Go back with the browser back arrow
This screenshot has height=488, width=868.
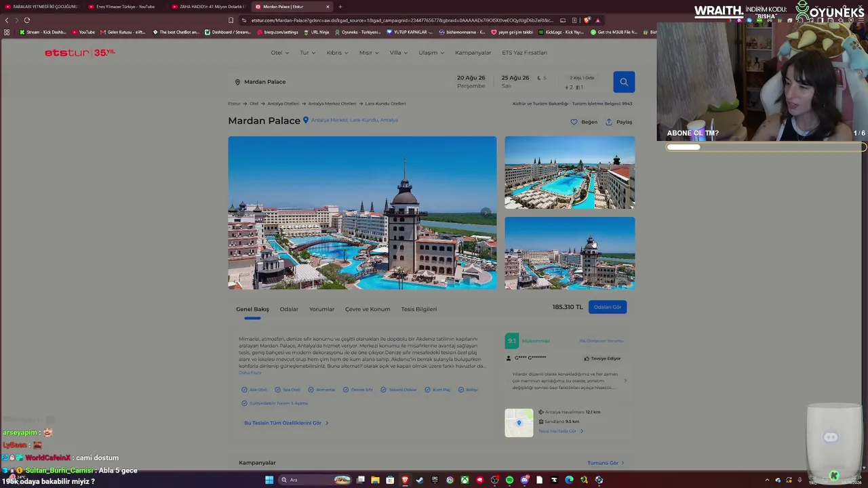pyautogui.click(x=7, y=20)
